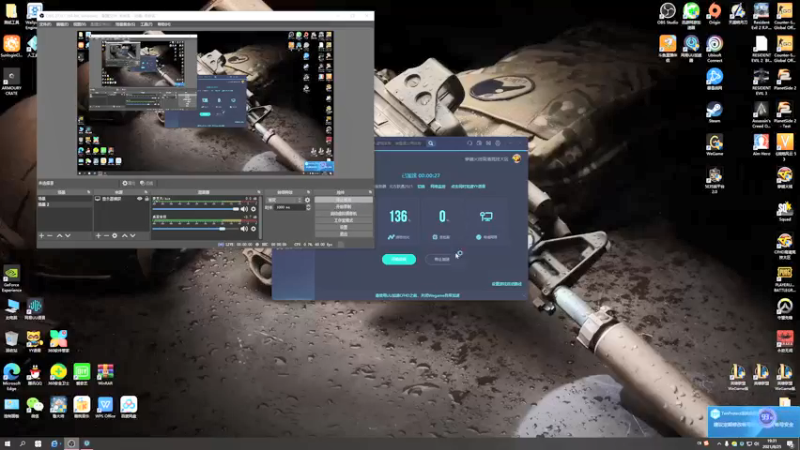Viewport: 800px width, 450px height.
Task: Open Windows Start menu on taskbar
Action: [x=7, y=444]
